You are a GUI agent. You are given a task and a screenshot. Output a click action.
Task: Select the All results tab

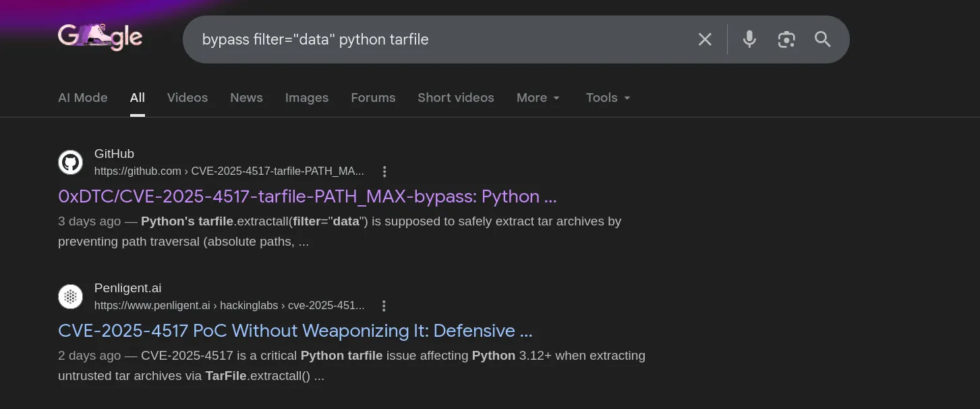click(138, 98)
